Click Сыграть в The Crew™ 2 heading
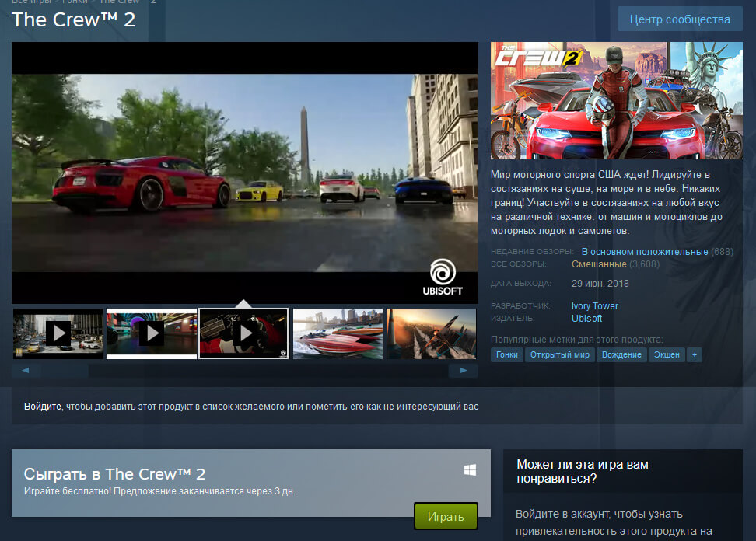This screenshot has width=756, height=541. point(115,474)
